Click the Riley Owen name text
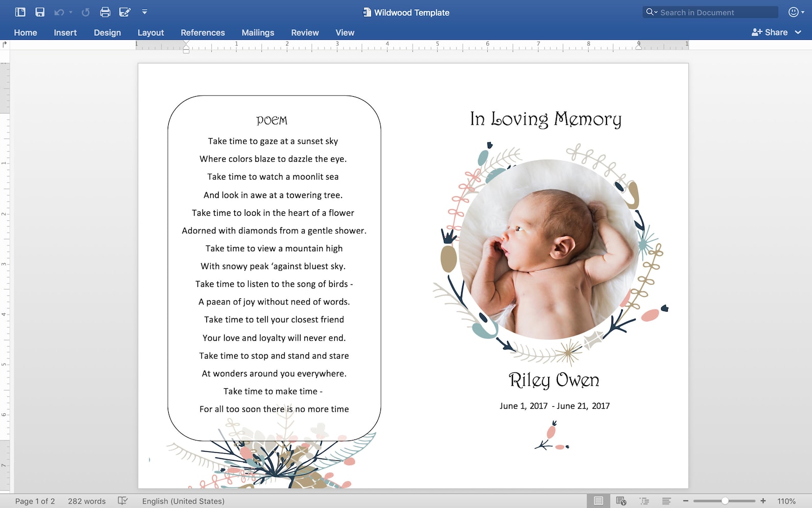812x508 pixels. (554, 380)
